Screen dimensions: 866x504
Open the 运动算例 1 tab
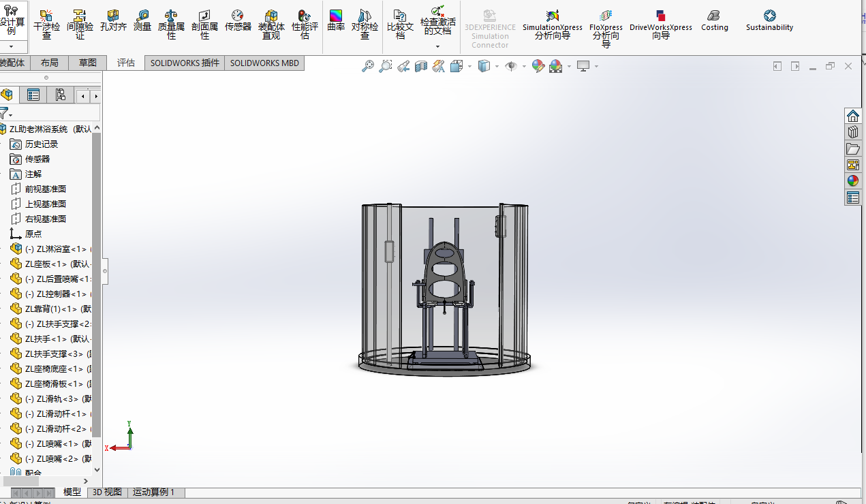click(154, 492)
